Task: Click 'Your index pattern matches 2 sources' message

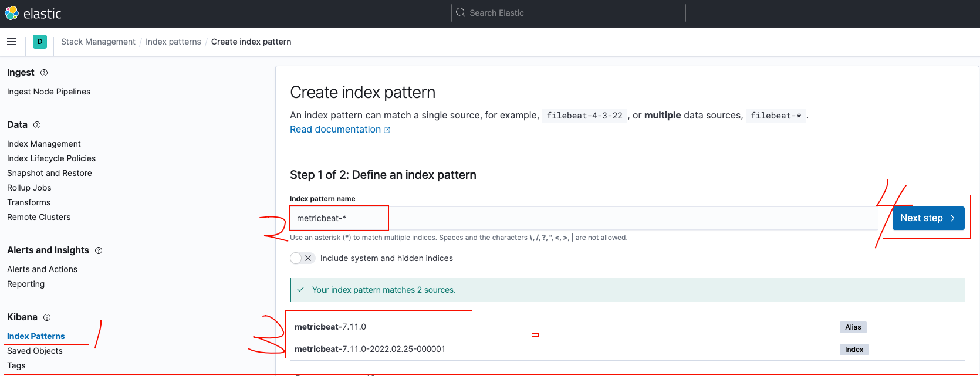Action: pyautogui.click(x=384, y=290)
